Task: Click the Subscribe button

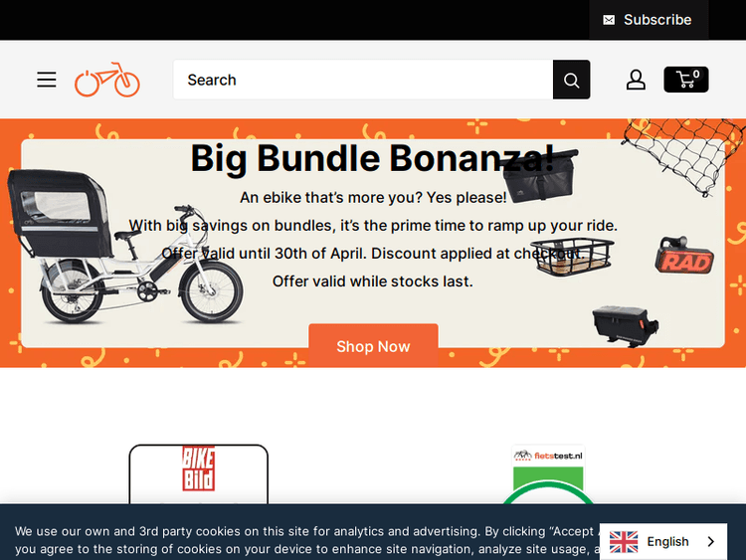Action: 649,20
